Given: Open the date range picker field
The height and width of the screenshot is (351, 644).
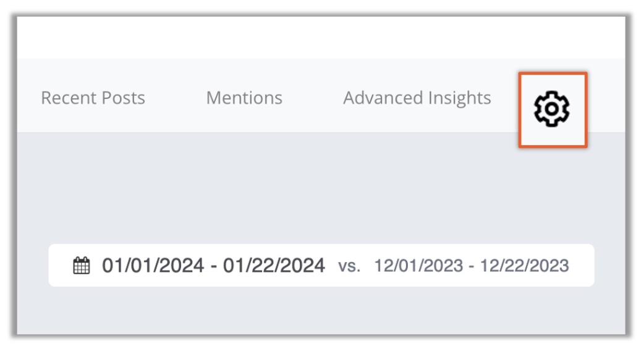Looking at the screenshot, I should click(321, 265).
